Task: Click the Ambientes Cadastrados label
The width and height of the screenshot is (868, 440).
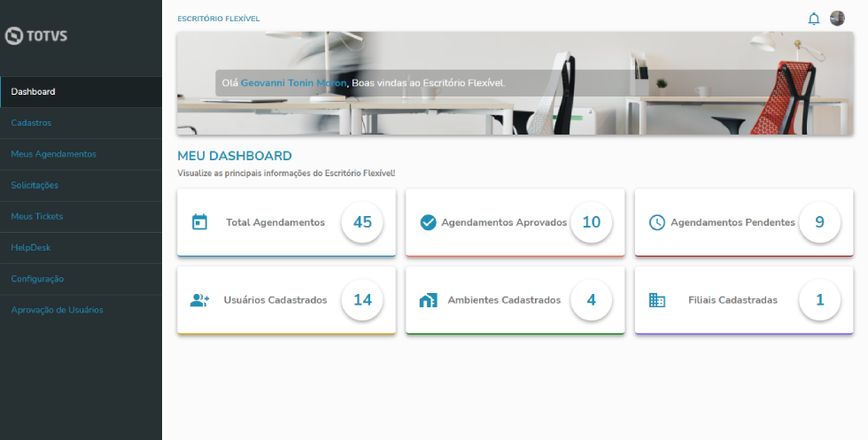Action: click(504, 300)
